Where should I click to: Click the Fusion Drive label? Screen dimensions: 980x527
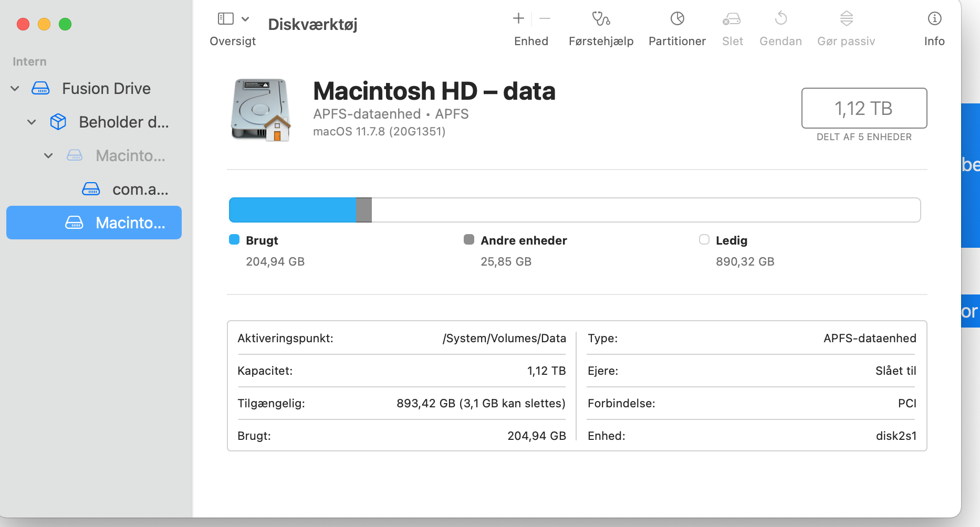(x=106, y=88)
